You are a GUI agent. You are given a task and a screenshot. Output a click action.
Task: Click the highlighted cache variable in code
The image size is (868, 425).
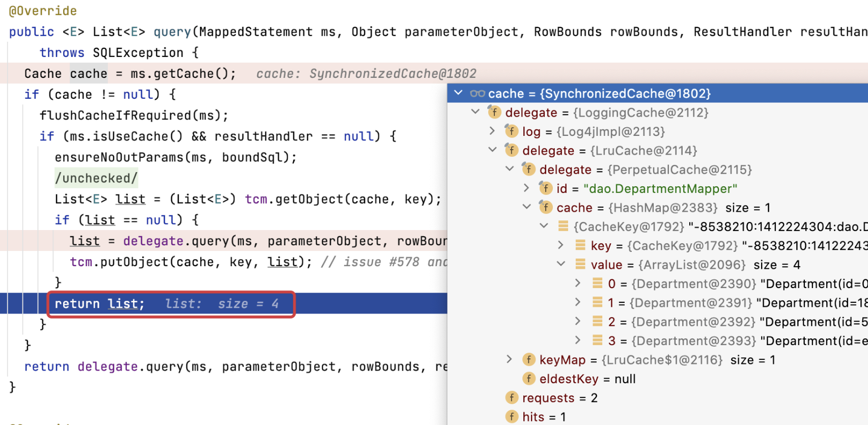click(89, 74)
